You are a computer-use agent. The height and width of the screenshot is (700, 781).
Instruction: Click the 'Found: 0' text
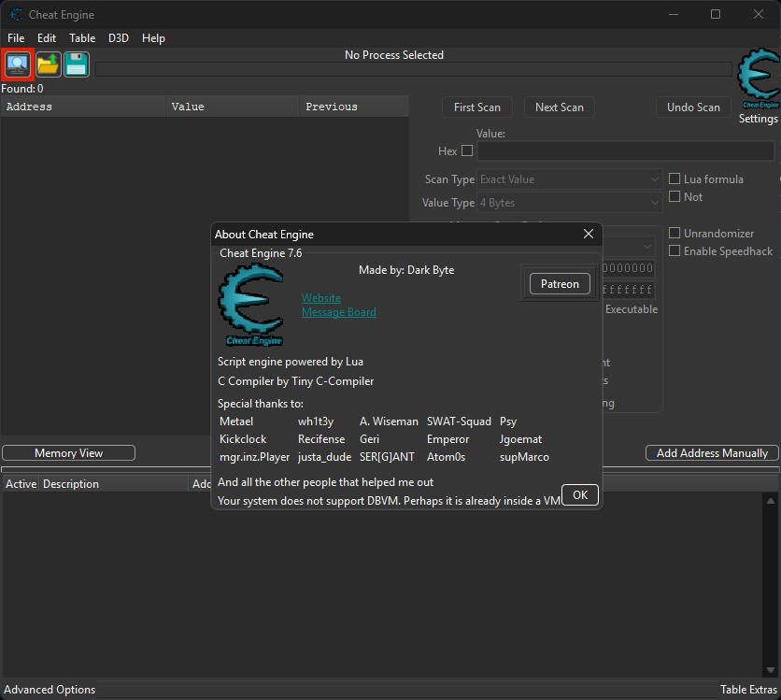click(x=22, y=89)
